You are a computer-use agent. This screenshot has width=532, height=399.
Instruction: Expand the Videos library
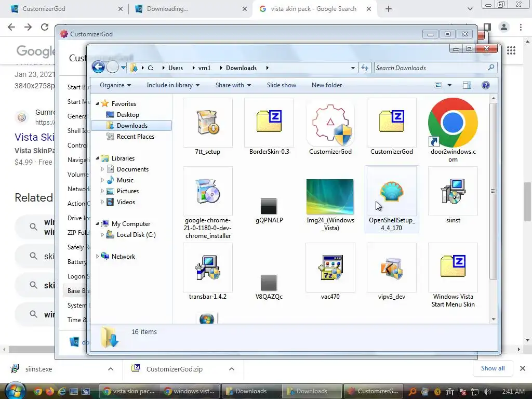(x=102, y=202)
